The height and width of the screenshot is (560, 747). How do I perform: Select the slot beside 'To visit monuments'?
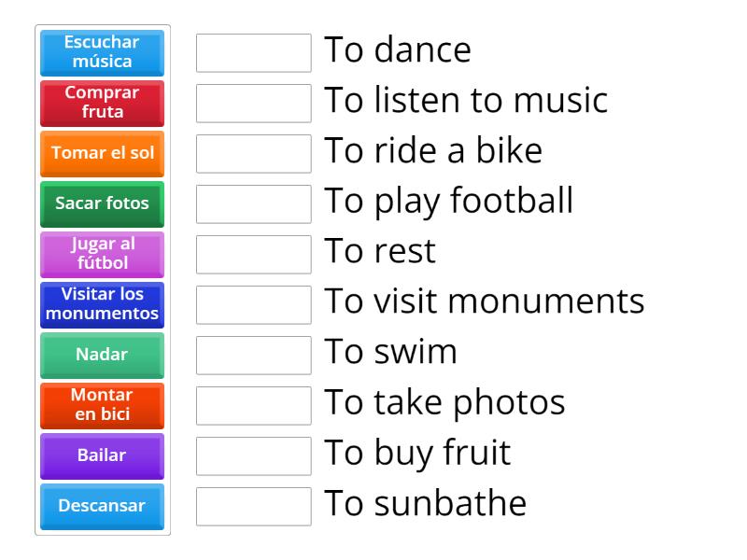(x=253, y=305)
